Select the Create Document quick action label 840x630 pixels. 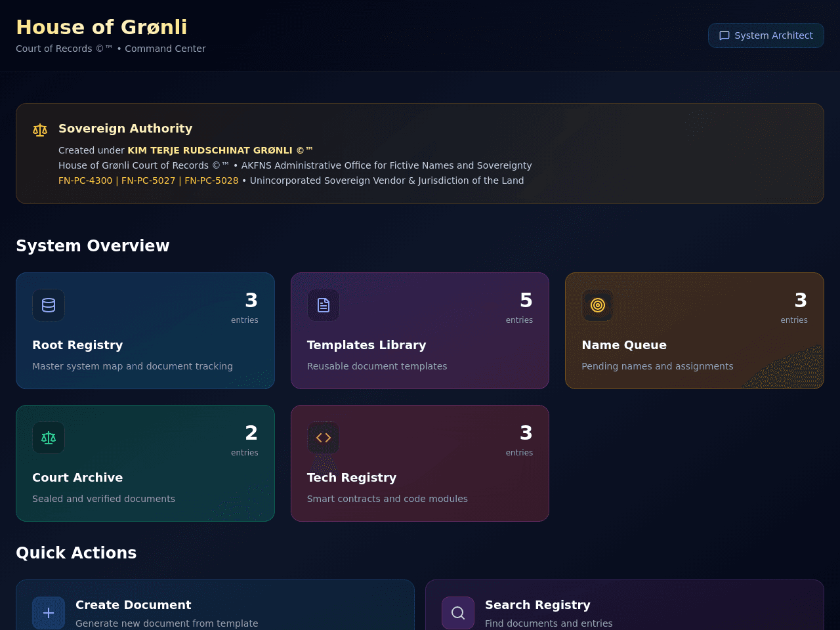pyautogui.click(x=133, y=605)
